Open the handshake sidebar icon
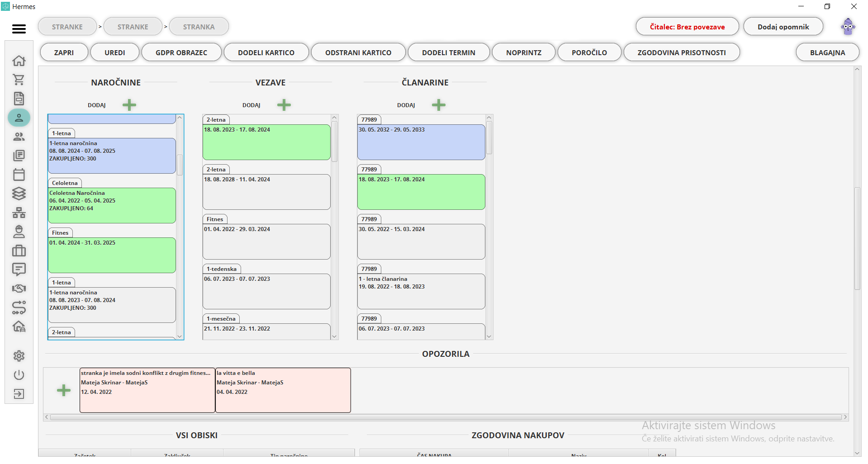This screenshot has height=464, width=868. click(19, 289)
